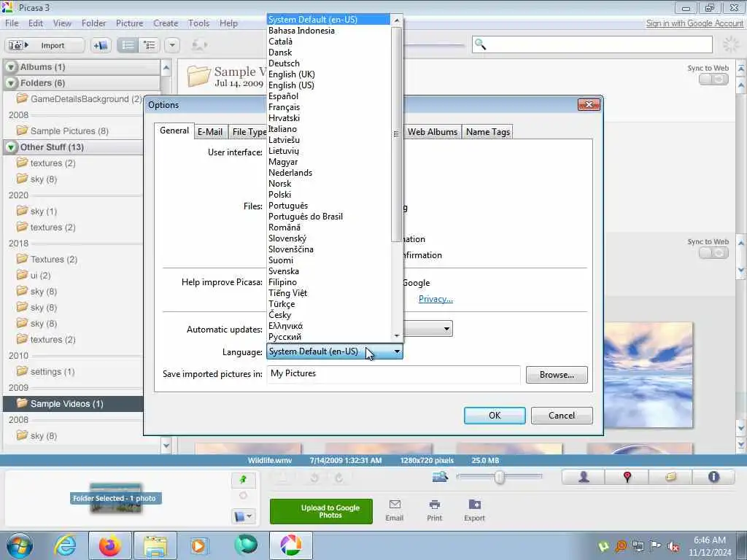Switch to the E-Mail tab
The height and width of the screenshot is (560, 747).
point(209,131)
